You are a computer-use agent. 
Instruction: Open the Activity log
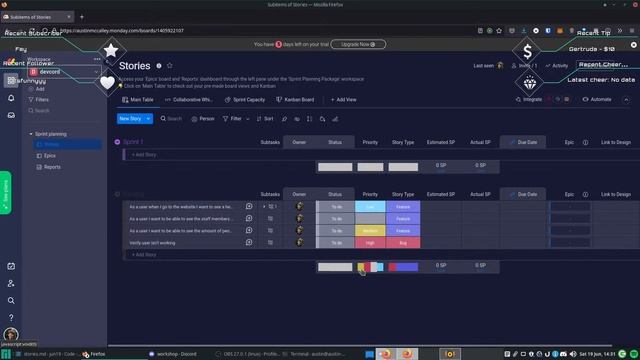pos(556,65)
